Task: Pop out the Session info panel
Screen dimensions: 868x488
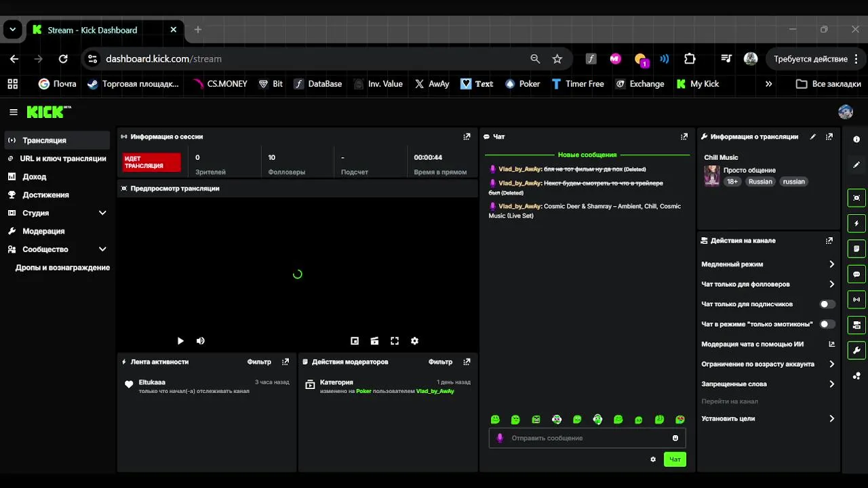Action: [467, 137]
